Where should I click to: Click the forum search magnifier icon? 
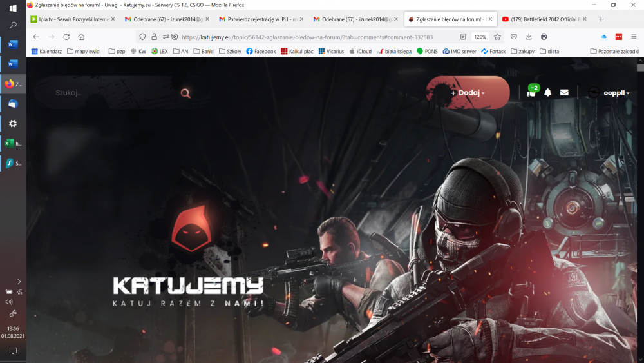tap(185, 93)
